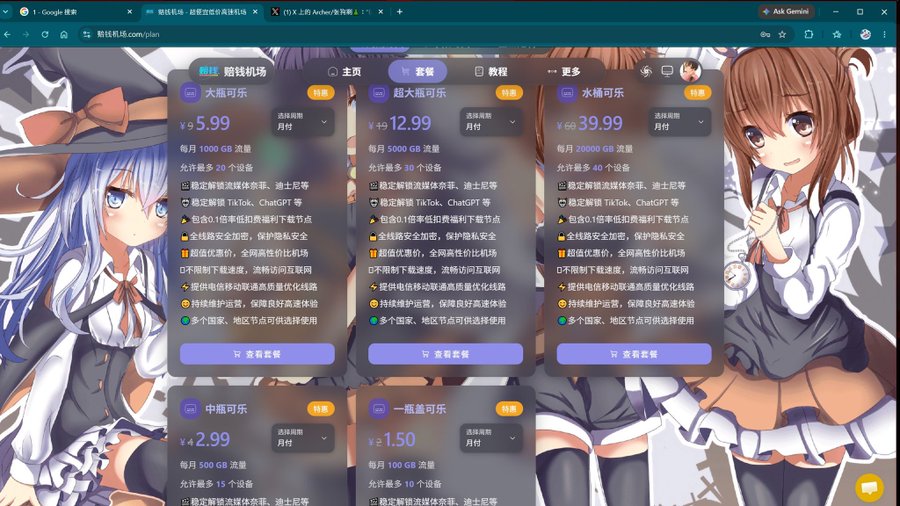Open billing cycle dropdown for 中瓶可乐

click(x=302, y=438)
